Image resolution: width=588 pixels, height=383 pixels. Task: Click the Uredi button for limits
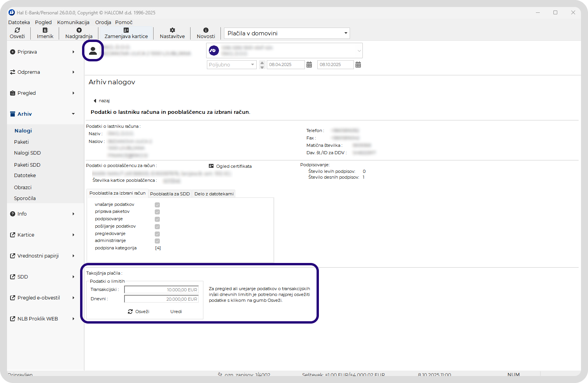[x=176, y=312]
